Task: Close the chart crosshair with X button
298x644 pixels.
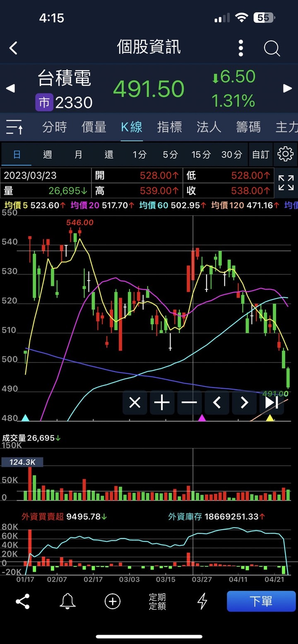Action: [135, 402]
